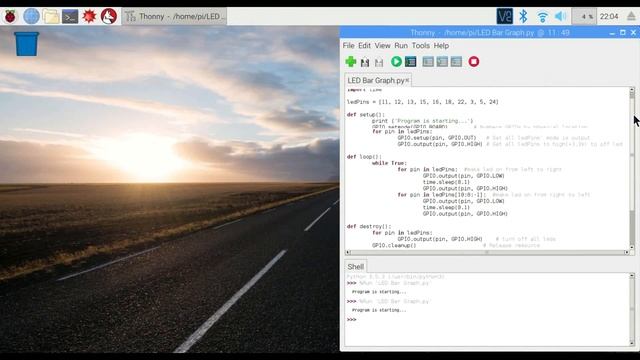Click 'GPIO.setup(pin, GPIO.OUT)' in the editor
Viewport: 640px width, 360px height.
pos(437,138)
